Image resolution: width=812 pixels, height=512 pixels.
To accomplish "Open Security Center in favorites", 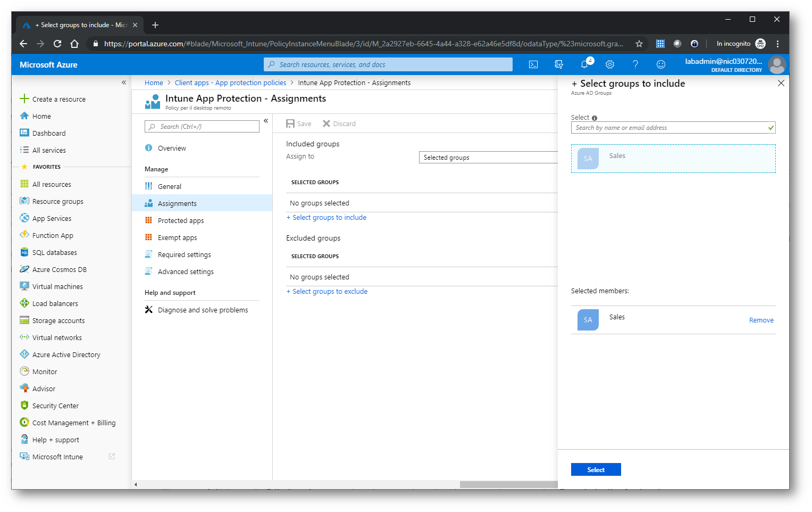I will tap(55, 406).
